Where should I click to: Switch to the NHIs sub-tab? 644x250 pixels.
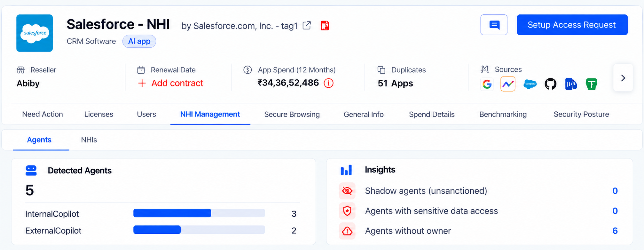pyautogui.click(x=89, y=140)
